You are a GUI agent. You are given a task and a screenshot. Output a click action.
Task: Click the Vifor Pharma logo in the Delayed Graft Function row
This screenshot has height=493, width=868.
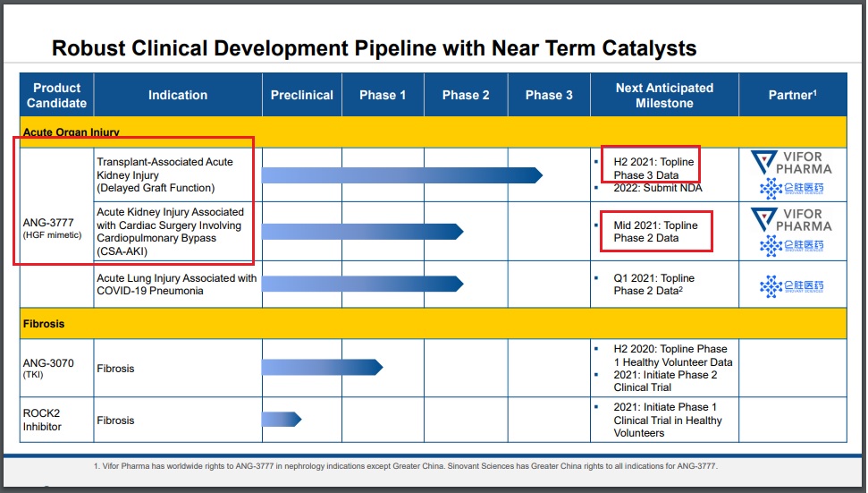pos(792,162)
